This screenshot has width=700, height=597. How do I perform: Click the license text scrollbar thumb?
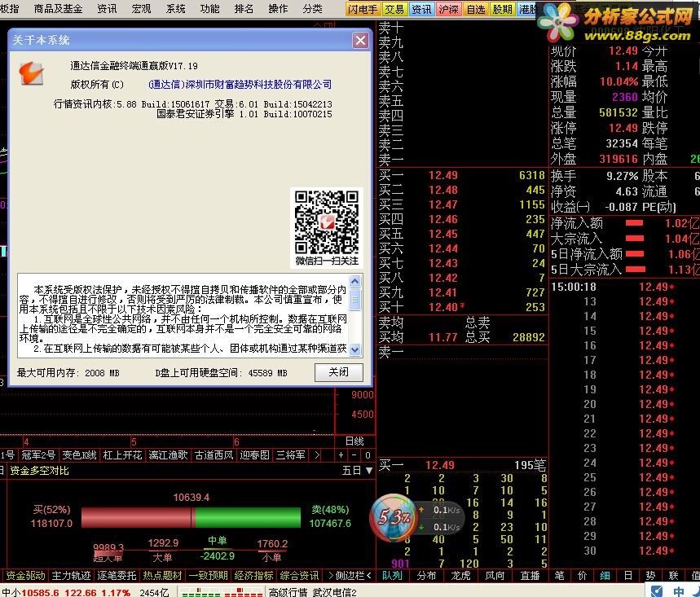click(x=355, y=299)
